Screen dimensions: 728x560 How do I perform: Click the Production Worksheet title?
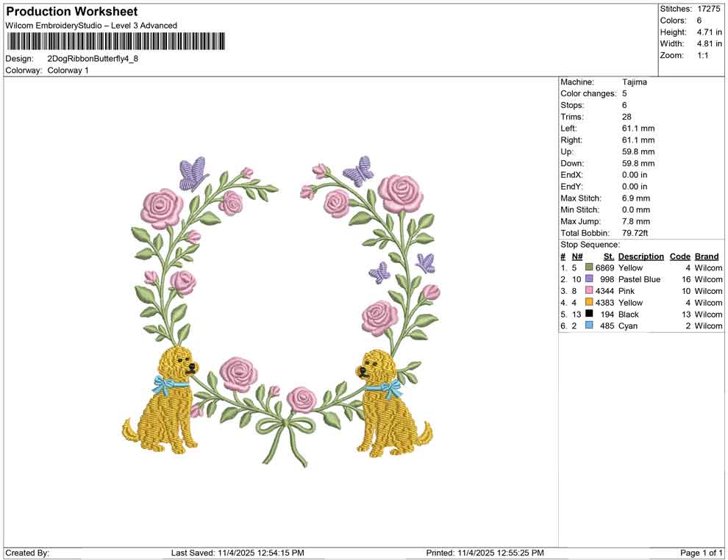[x=71, y=12]
